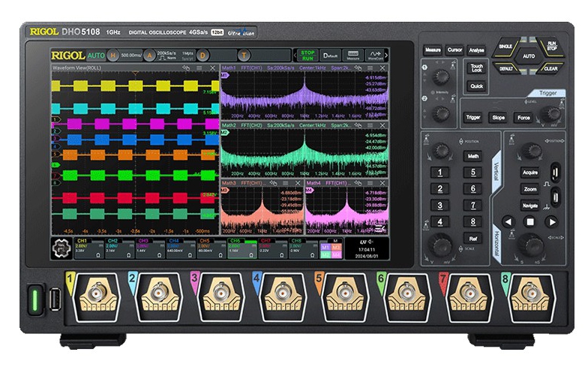
Task: Click the horizontal SCALE knob
Action: pyautogui.click(x=530, y=245)
